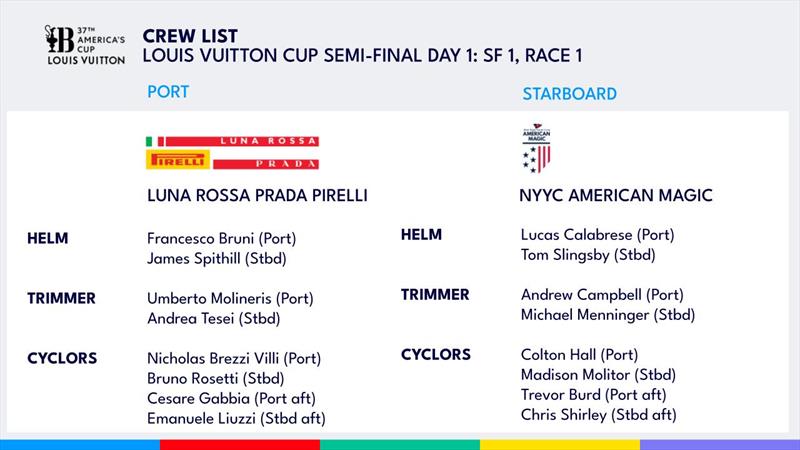The width and height of the screenshot is (800, 450).
Task: Click the Italian flag in Luna Rossa banner
Action: [155, 141]
